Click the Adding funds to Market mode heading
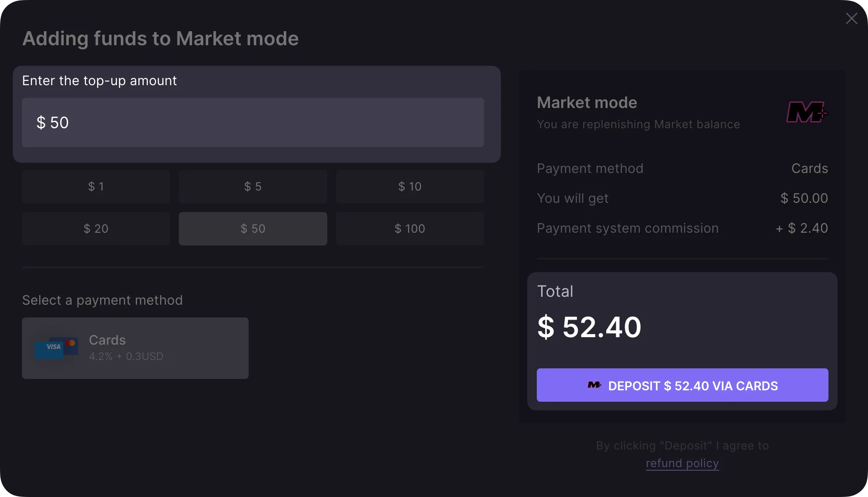 [160, 39]
